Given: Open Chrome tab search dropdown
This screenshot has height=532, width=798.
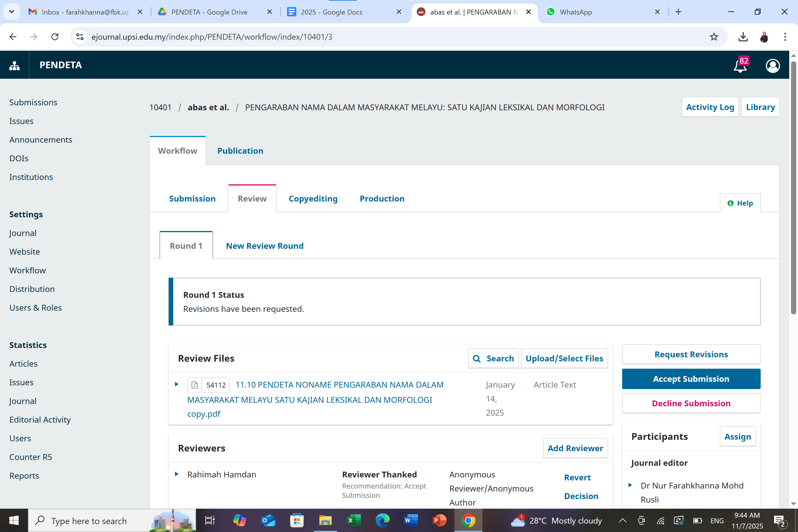Looking at the screenshot, I should 12,12.
